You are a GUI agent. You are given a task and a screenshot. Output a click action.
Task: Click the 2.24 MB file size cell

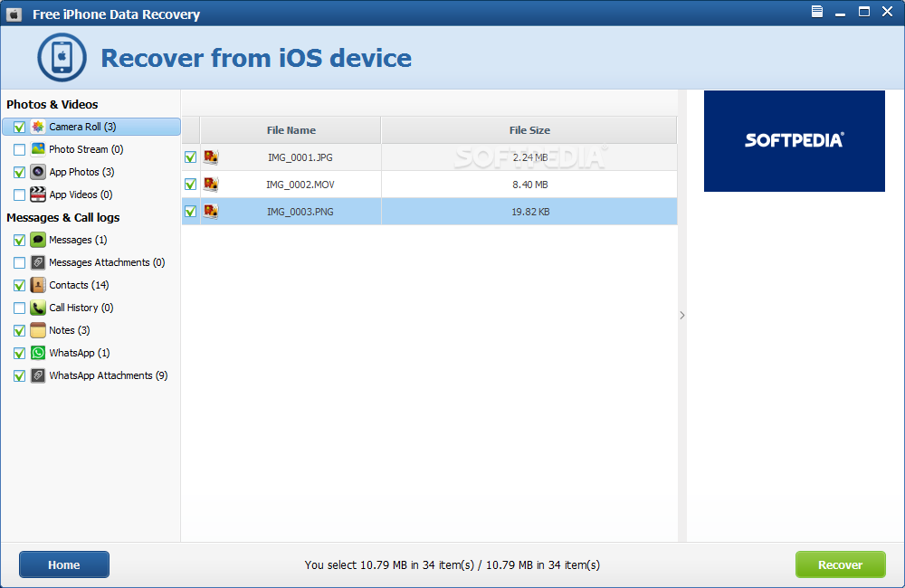(x=529, y=157)
